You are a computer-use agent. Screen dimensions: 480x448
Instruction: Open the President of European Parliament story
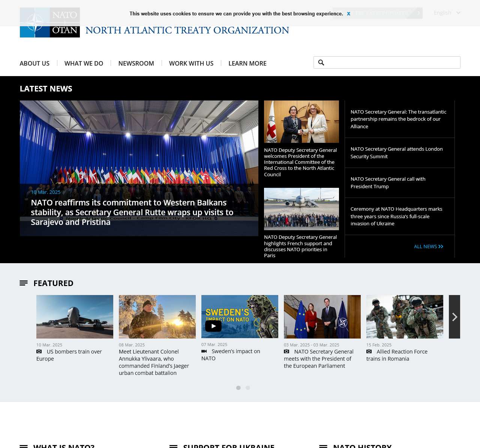[319, 359]
